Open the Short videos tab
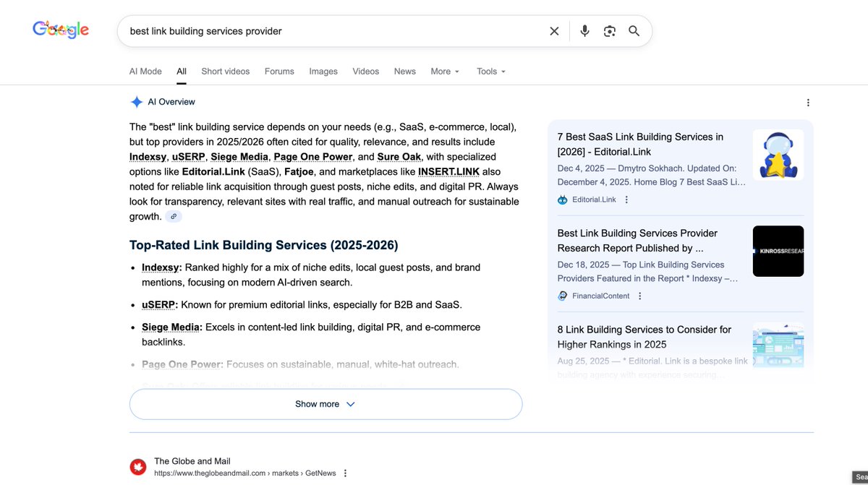Screen dimensions: 868x485 (x=226, y=72)
